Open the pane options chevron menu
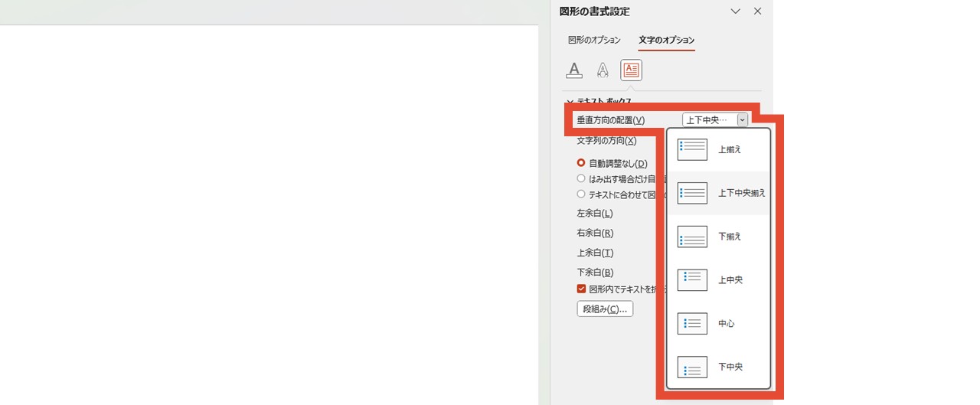 pos(736,11)
